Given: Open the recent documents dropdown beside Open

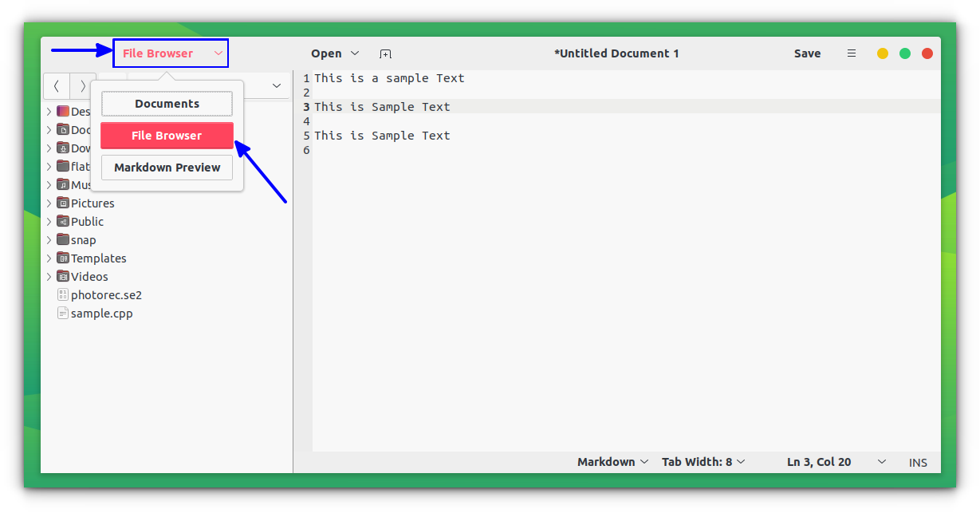Looking at the screenshot, I should click(356, 53).
